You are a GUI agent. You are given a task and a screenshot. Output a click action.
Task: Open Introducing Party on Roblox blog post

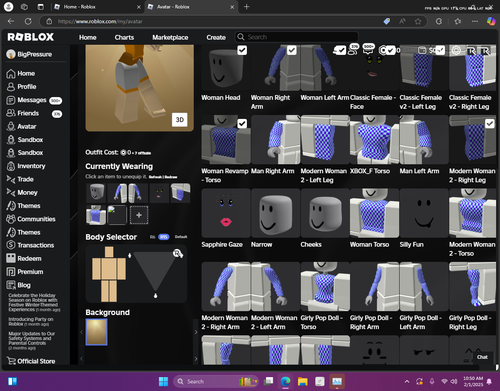click(x=31, y=321)
